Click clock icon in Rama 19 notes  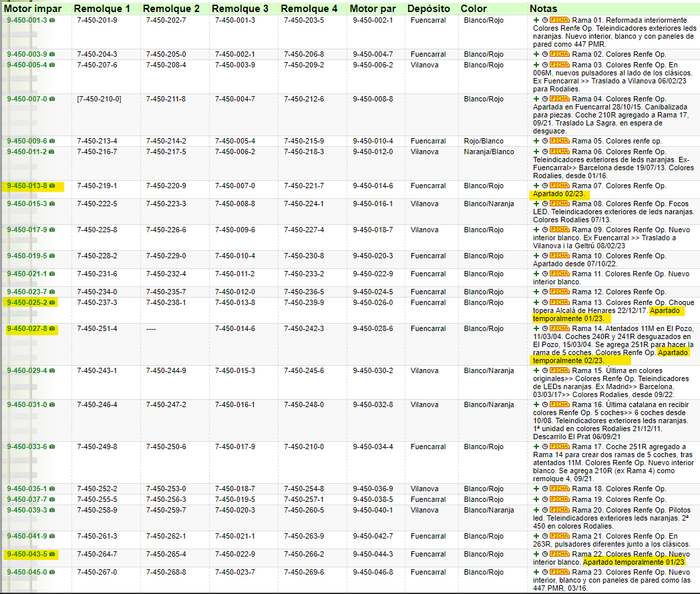(545, 499)
